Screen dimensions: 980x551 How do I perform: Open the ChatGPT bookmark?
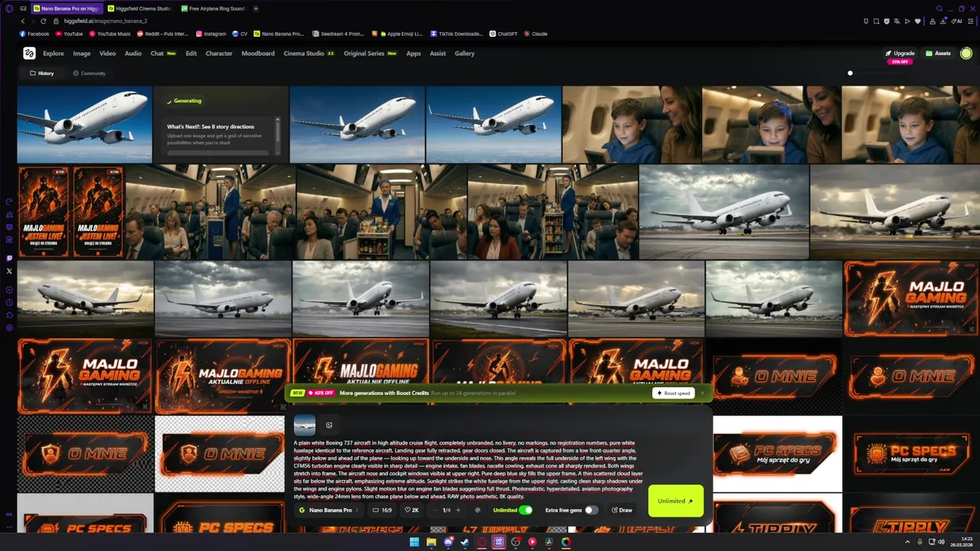(503, 34)
